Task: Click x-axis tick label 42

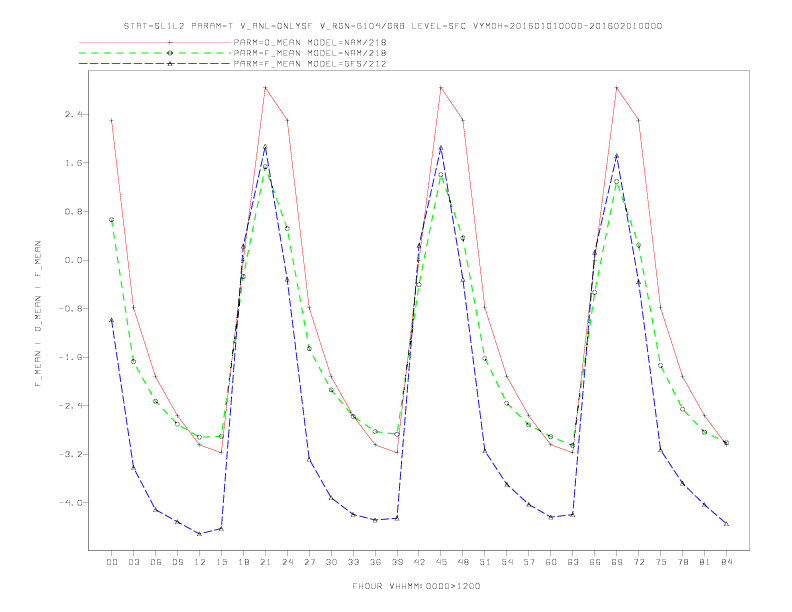Action: (419, 562)
